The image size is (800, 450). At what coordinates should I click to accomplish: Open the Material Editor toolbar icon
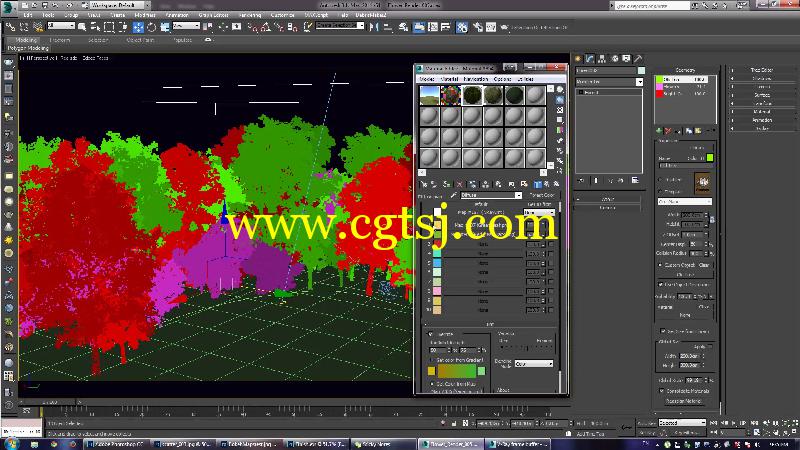coord(462,27)
